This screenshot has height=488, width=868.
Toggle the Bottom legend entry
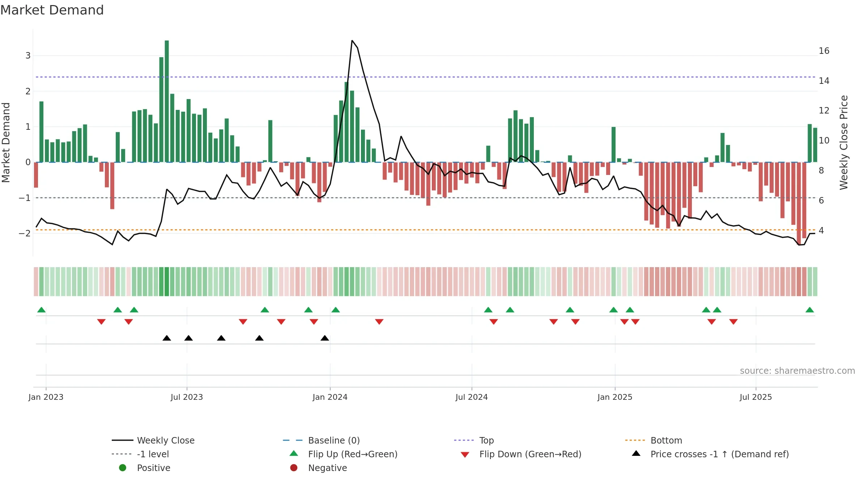point(654,440)
